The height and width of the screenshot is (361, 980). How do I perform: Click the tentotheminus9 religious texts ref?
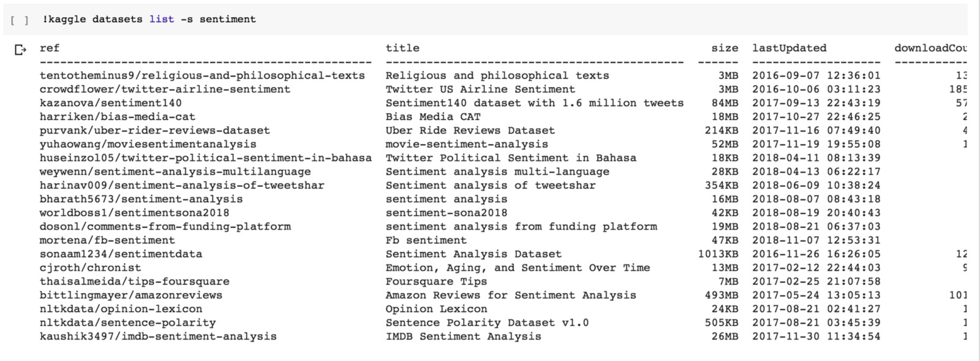(x=202, y=75)
